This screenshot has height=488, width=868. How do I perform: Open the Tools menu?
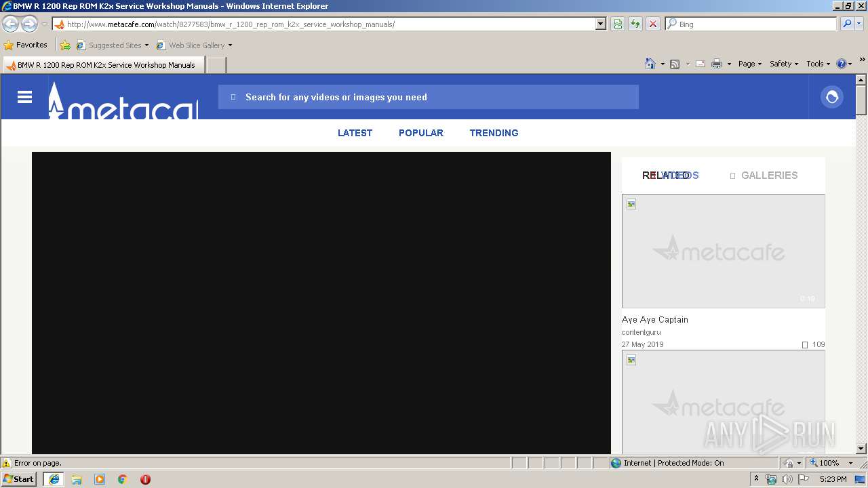818,64
